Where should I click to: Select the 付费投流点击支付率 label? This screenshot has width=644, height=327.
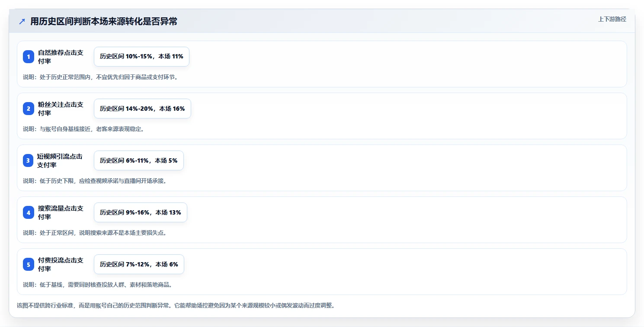(61, 264)
